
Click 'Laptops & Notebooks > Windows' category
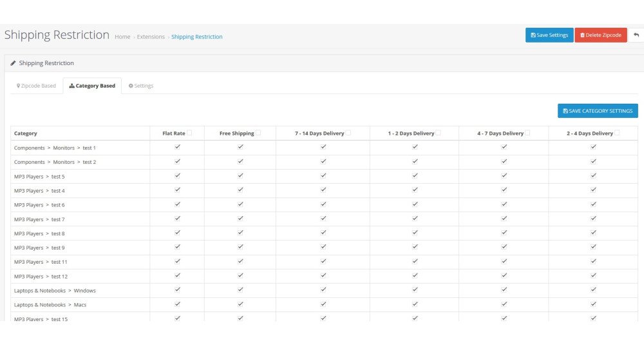click(55, 291)
